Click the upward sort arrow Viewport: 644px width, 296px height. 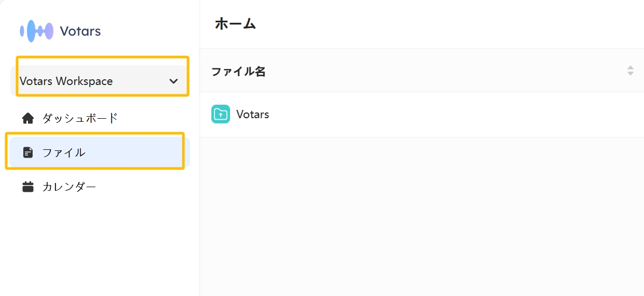(631, 67)
